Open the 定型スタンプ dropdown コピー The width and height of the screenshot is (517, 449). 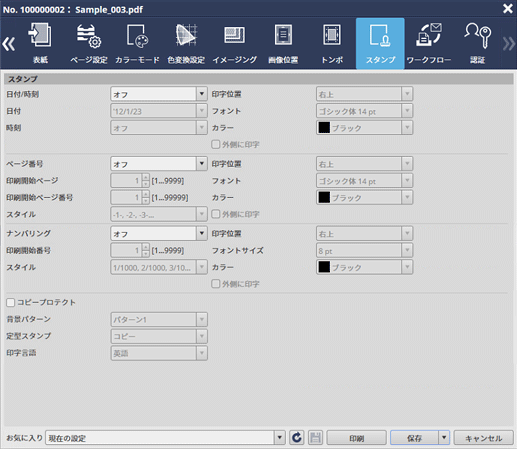pos(159,336)
